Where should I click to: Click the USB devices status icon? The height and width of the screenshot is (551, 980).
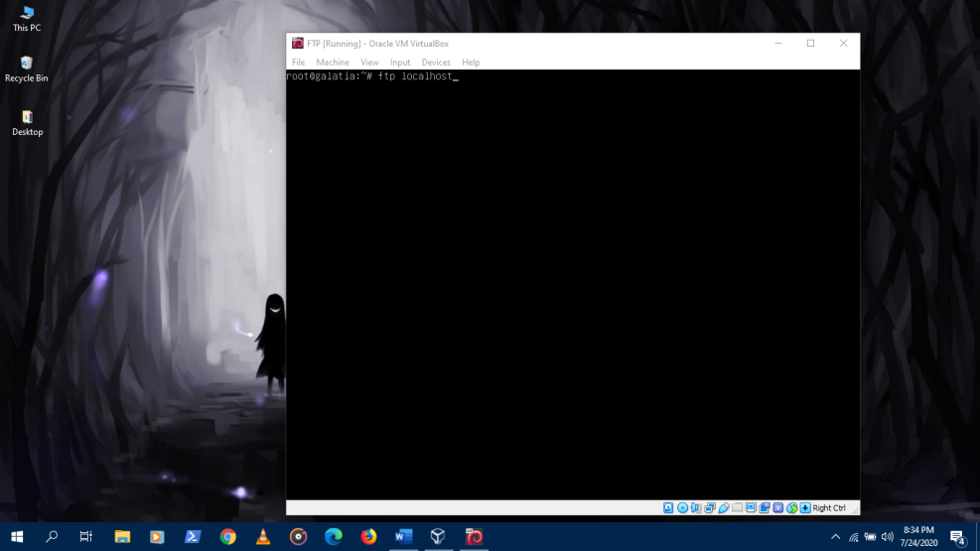click(x=724, y=508)
